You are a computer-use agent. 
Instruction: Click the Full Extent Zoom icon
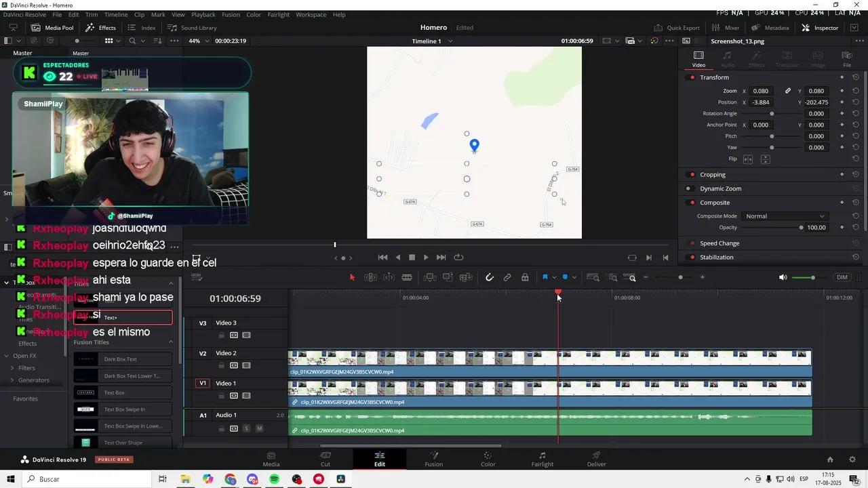[593, 277]
